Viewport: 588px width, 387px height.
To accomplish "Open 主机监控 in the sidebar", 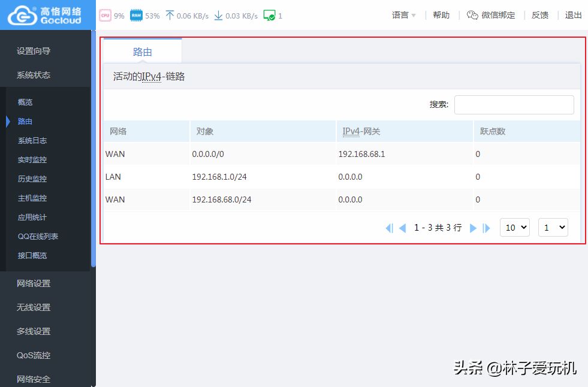I will [x=32, y=198].
